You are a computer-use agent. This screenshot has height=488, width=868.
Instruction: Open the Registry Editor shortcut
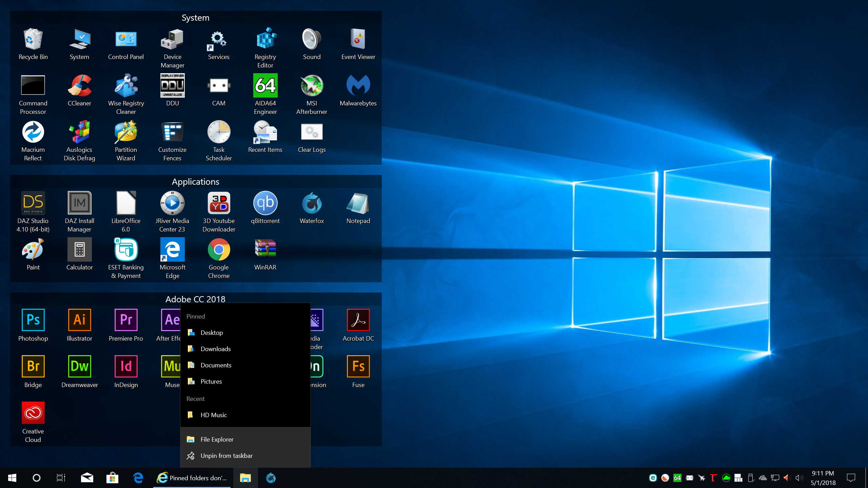point(265,48)
